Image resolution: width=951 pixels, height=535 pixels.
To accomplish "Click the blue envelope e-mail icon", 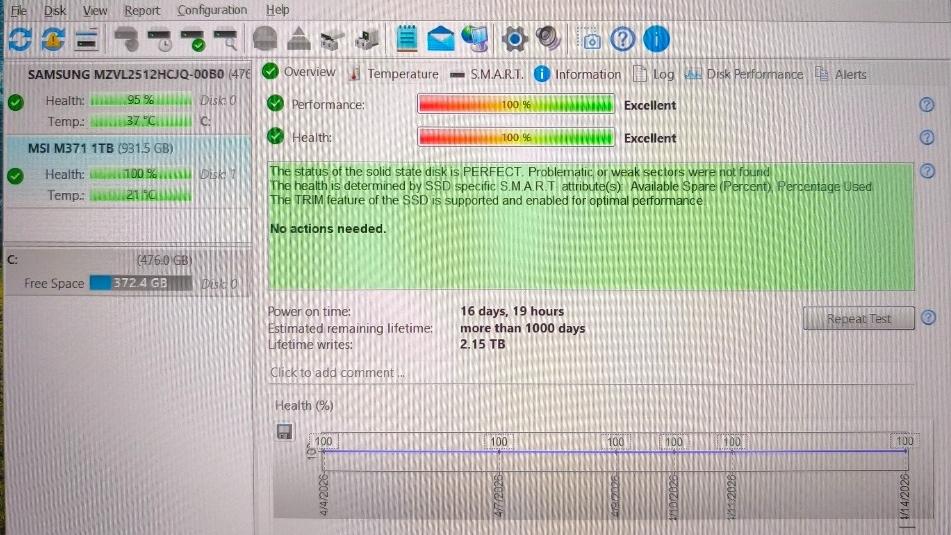I will 440,39.
